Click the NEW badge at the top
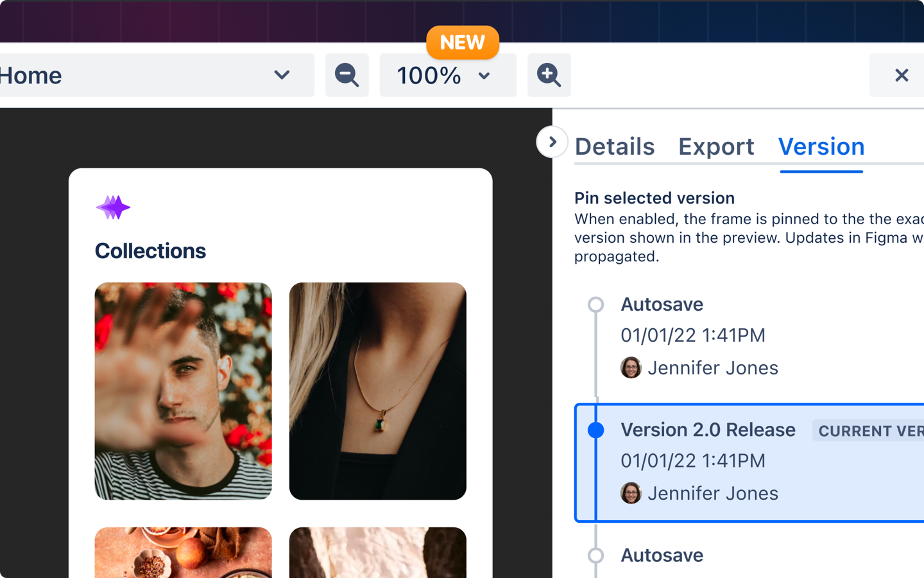The height and width of the screenshot is (578, 924). pyautogui.click(x=462, y=42)
